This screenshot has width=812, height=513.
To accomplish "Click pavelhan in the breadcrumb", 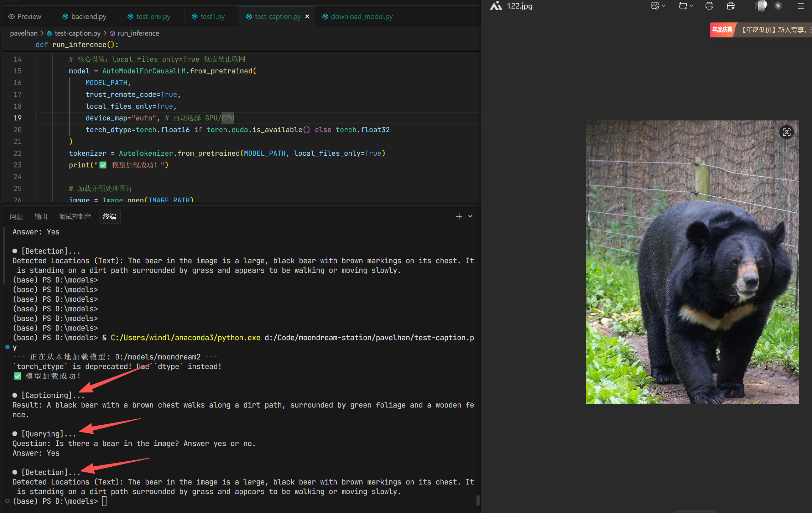I will [24, 33].
